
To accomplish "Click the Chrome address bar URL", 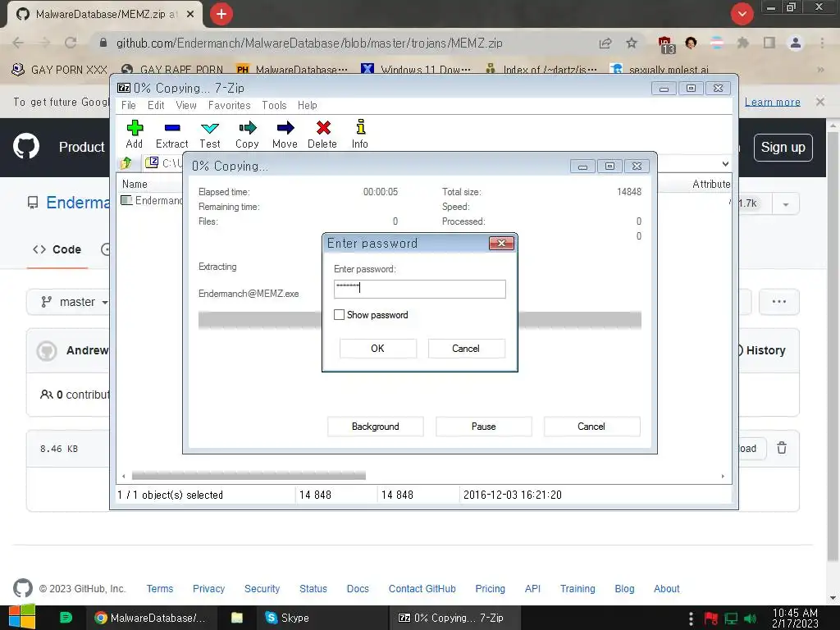I will click(309, 43).
